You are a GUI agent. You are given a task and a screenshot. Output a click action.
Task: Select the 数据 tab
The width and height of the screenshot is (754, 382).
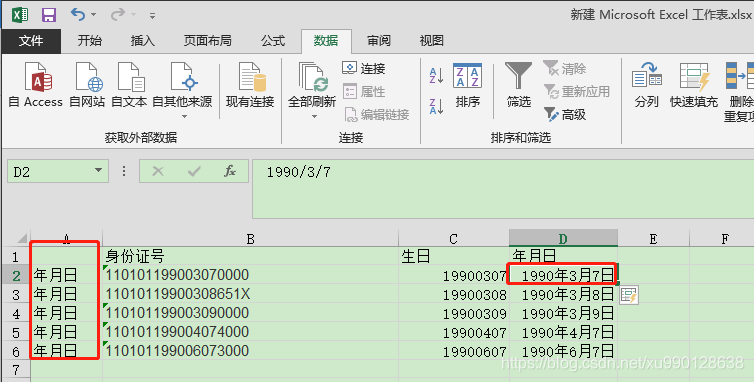(x=326, y=41)
